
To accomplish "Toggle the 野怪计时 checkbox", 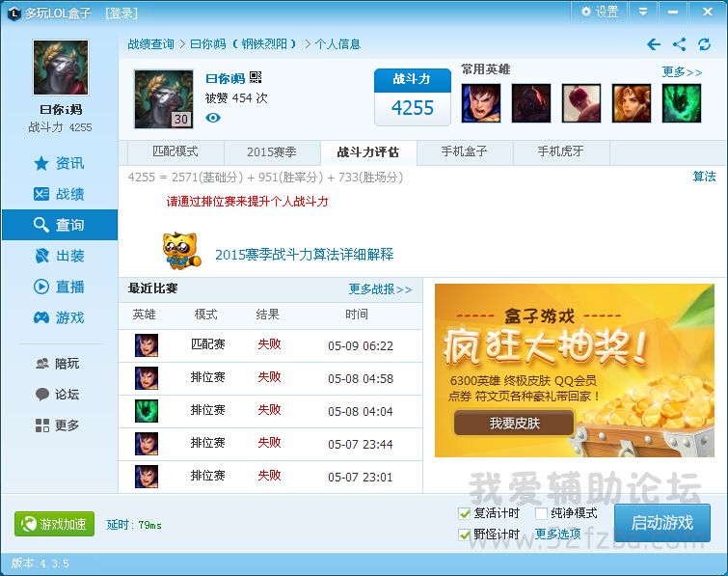I will click(465, 535).
